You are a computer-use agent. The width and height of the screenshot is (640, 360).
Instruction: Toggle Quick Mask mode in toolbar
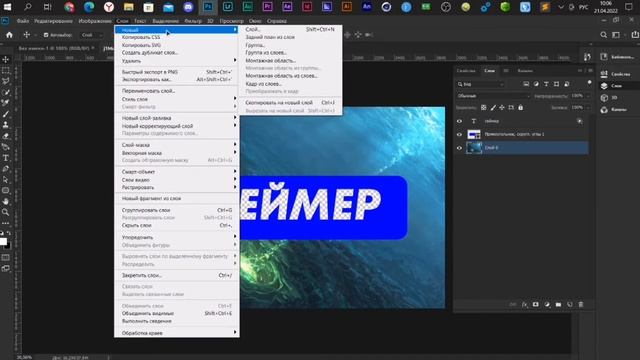(x=6, y=258)
